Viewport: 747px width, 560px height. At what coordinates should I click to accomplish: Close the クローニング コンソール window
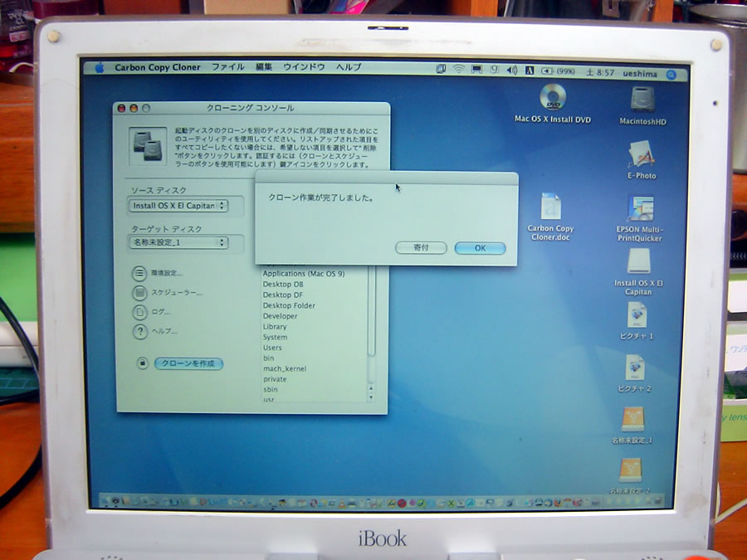pos(121,109)
